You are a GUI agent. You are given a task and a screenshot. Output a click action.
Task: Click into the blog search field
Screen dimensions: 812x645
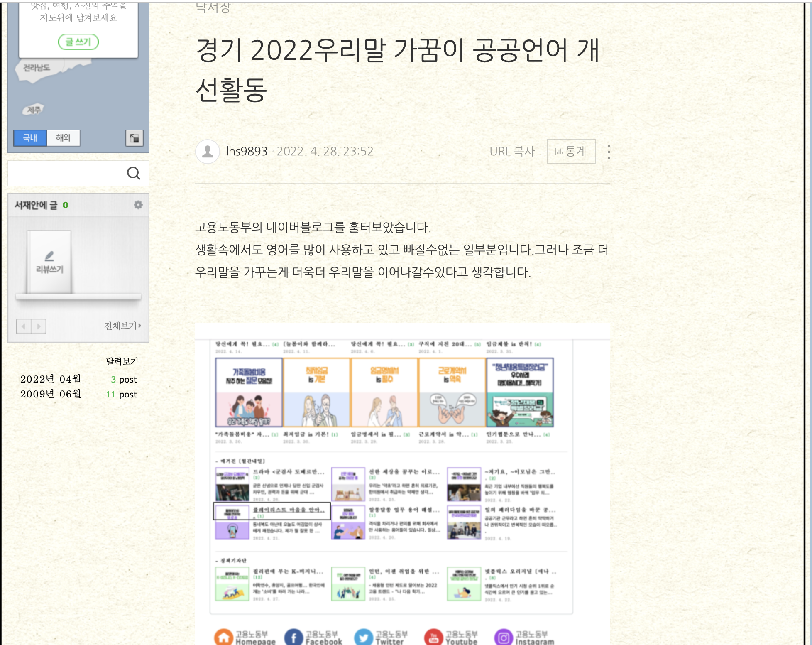click(66, 173)
